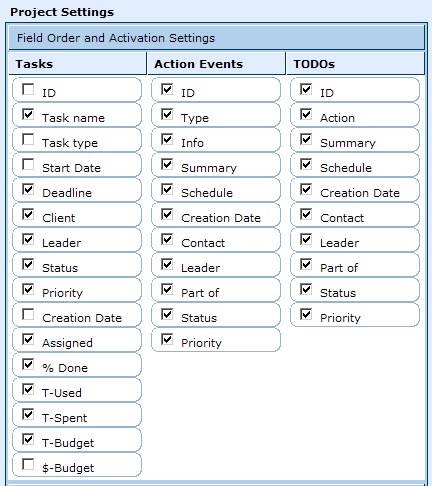Image resolution: width=432 pixels, height=486 pixels.
Task: Uncheck Priority under Action Events
Action: coord(167,339)
